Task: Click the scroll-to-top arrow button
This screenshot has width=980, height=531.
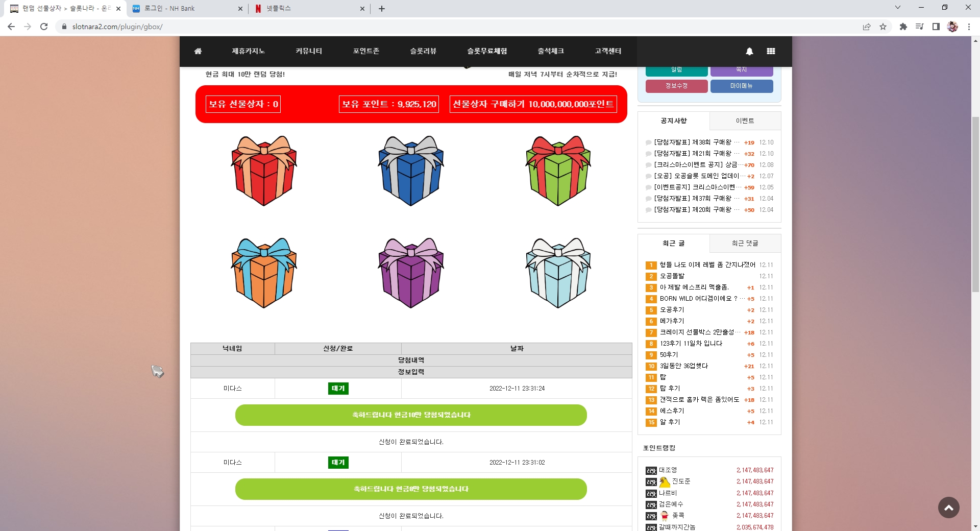Action: click(x=948, y=508)
